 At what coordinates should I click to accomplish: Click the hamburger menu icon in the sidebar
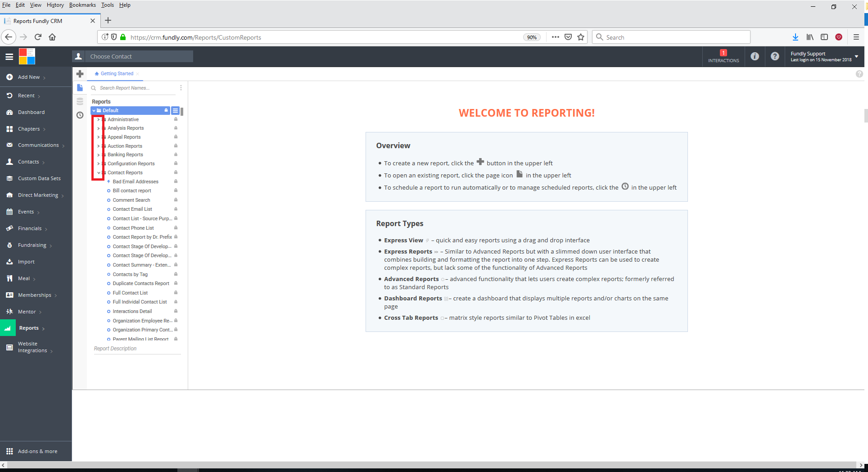9,57
